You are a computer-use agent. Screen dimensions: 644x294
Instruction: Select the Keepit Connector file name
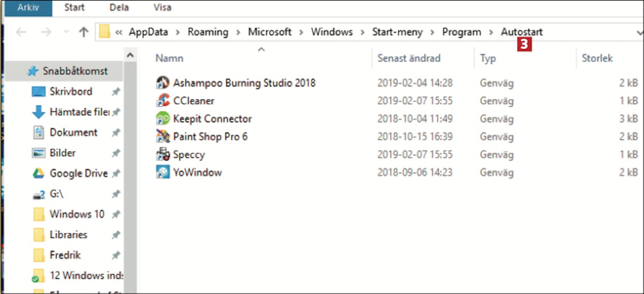[x=213, y=119]
